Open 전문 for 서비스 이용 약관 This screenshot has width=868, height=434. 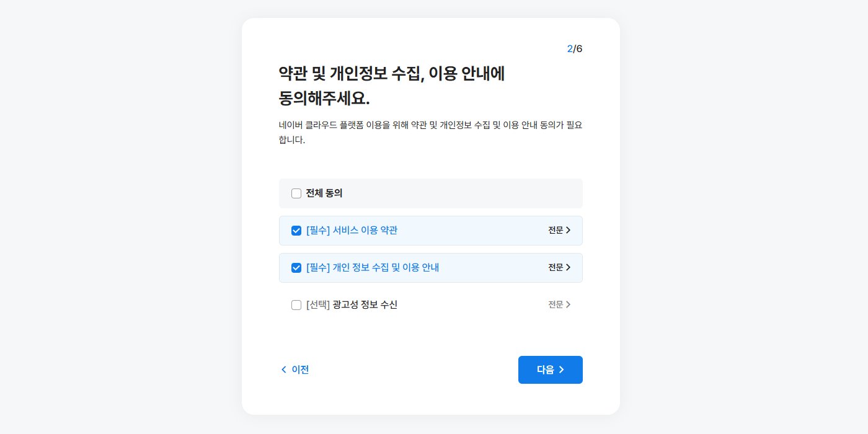[556, 231]
